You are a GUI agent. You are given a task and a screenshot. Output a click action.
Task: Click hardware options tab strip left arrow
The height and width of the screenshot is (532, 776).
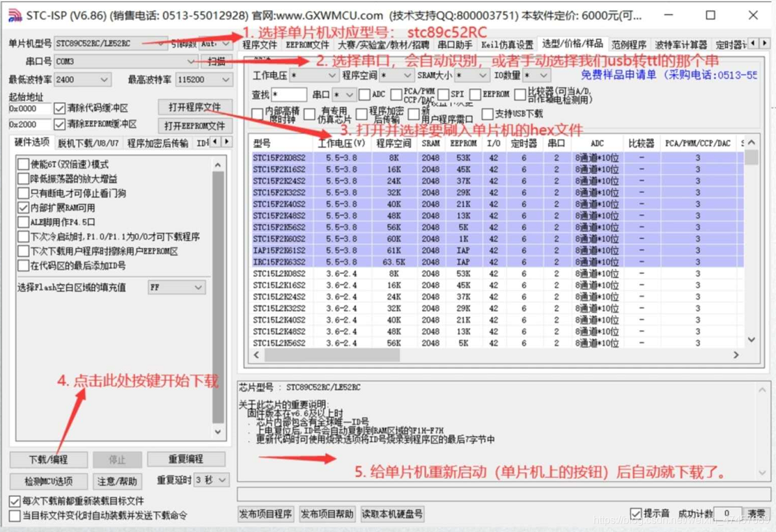point(216,142)
